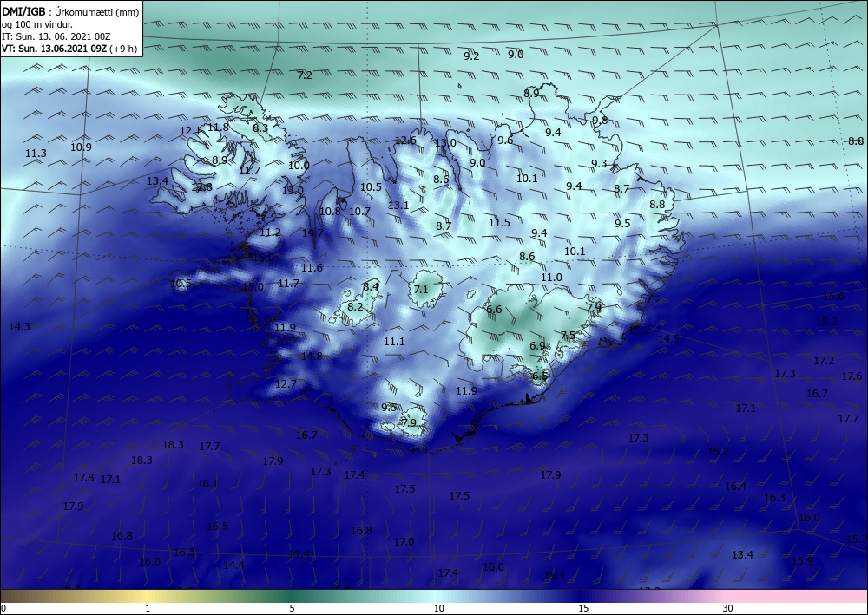
Task: Select the 10.0 map value
Action: [299, 165]
